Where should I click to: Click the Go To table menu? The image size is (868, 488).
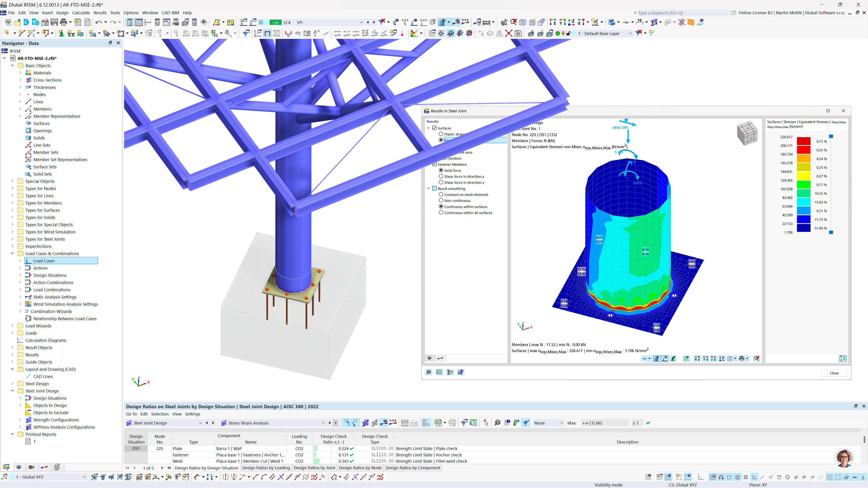pyautogui.click(x=131, y=414)
